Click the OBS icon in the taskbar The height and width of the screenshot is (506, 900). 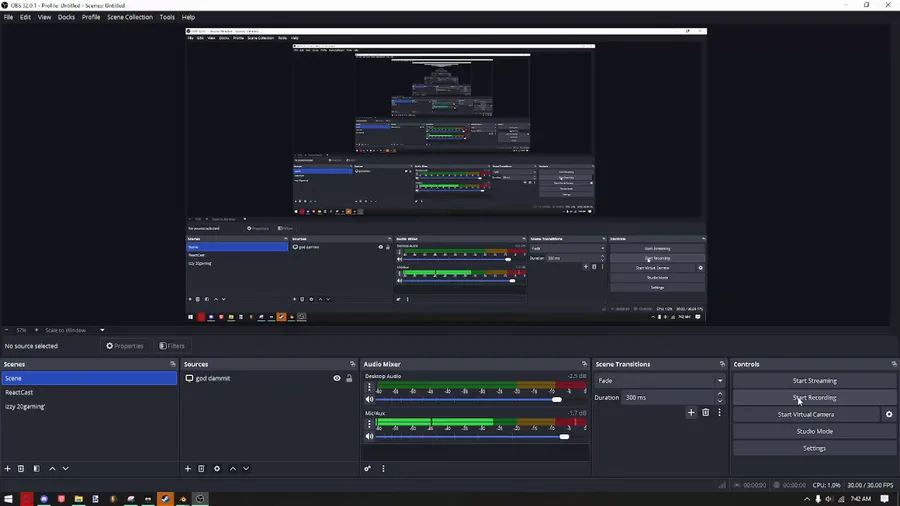tap(200, 499)
